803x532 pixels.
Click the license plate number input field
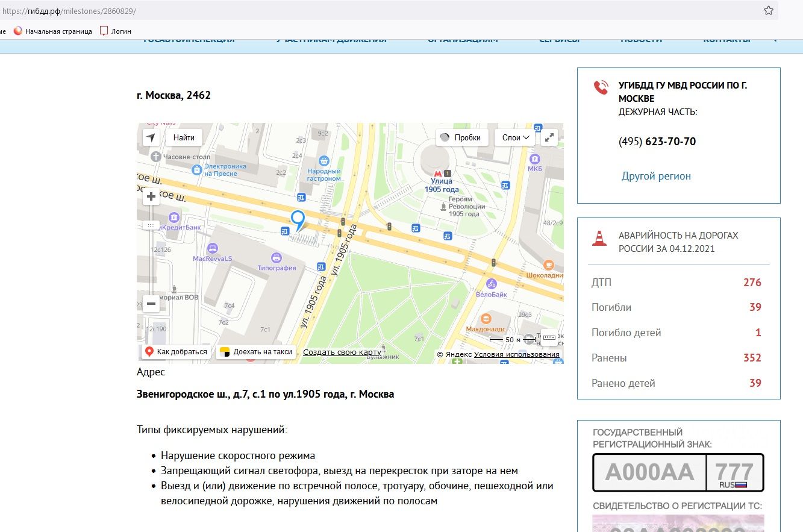click(x=649, y=472)
